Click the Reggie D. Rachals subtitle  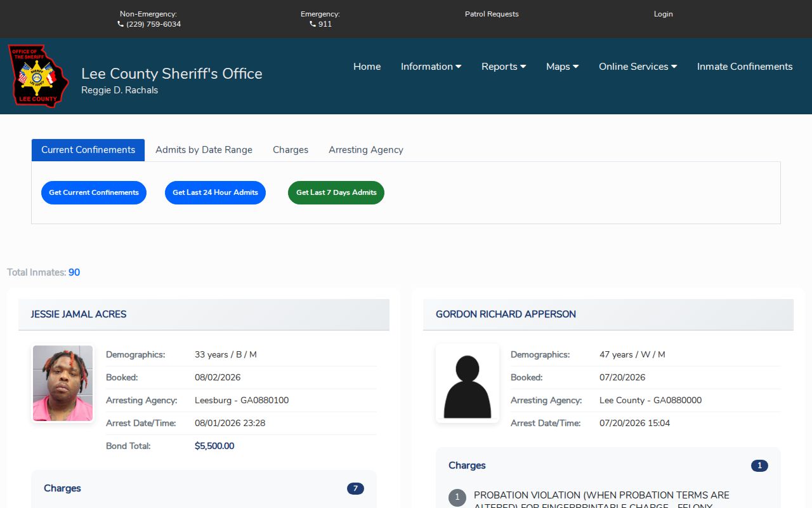click(x=119, y=90)
